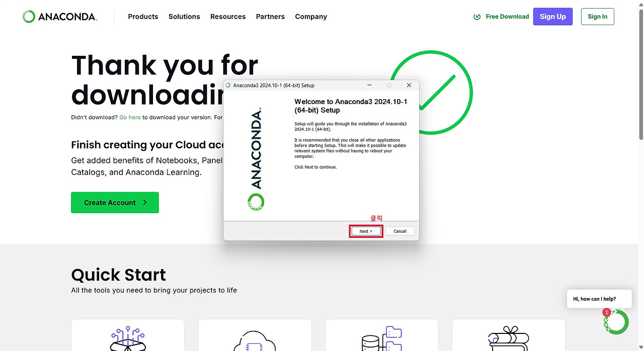Click the network cube icon card
Screen dimensions: 644x351
point(128,335)
